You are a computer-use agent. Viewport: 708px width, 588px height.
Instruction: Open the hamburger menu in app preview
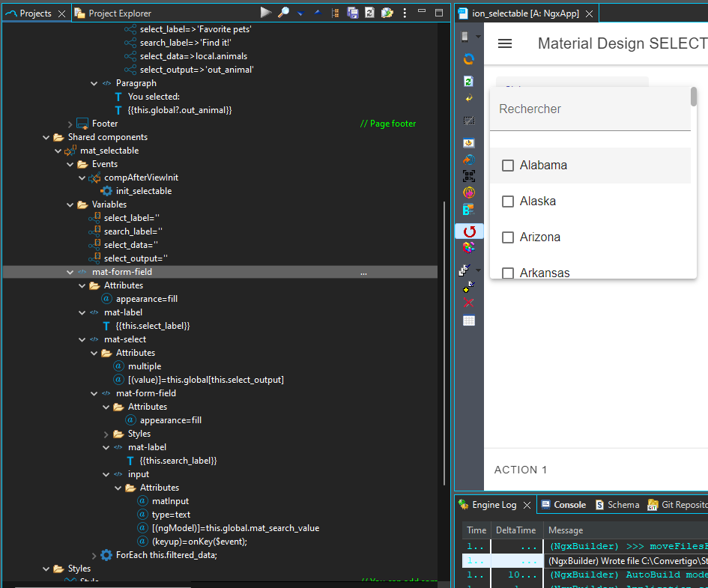(x=505, y=43)
